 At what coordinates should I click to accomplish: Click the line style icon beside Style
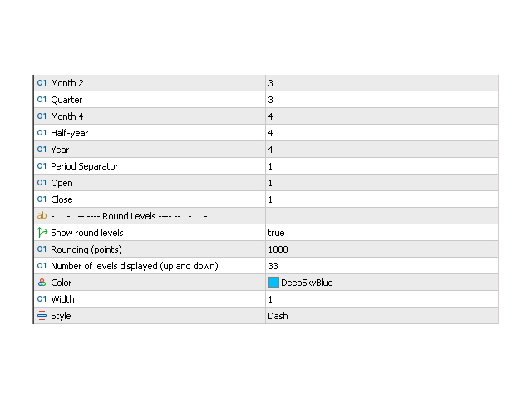pyautogui.click(x=42, y=316)
